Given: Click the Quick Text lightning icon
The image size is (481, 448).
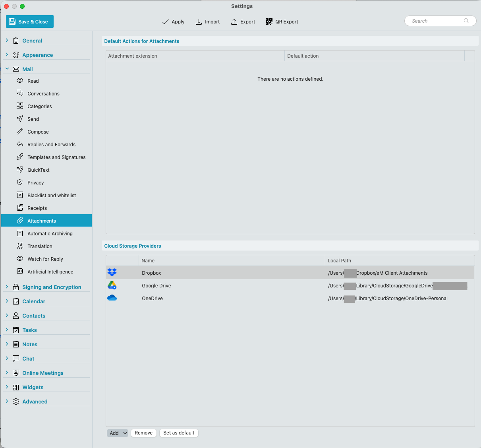Looking at the screenshot, I should (x=20, y=170).
